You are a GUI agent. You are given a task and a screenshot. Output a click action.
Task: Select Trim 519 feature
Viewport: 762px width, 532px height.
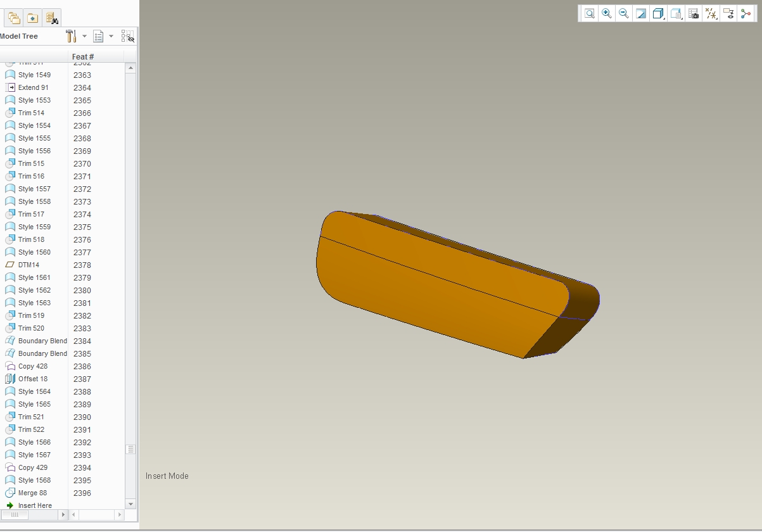[x=31, y=315]
